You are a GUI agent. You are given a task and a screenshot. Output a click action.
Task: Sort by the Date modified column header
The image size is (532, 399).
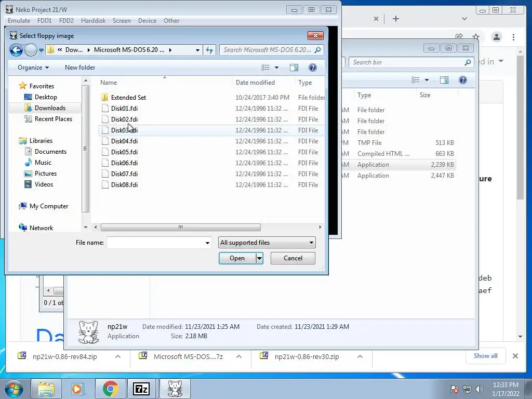pos(255,83)
